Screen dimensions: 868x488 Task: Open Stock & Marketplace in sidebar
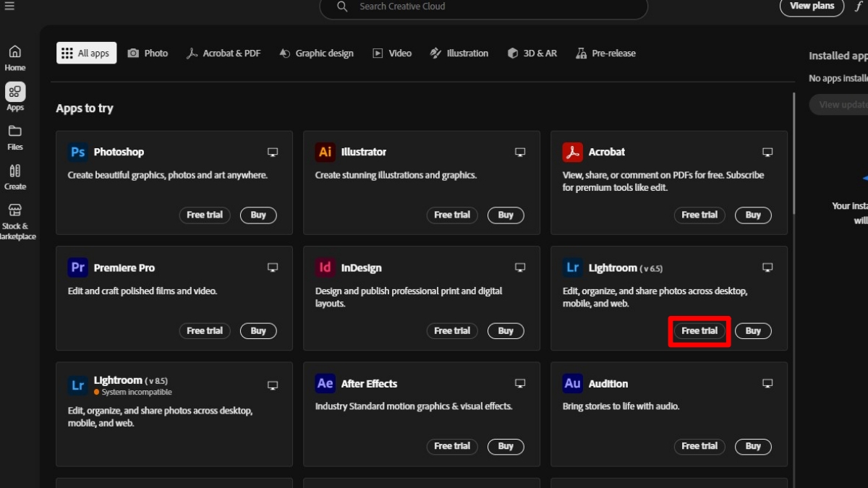pyautogui.click(x=15, y=221)
